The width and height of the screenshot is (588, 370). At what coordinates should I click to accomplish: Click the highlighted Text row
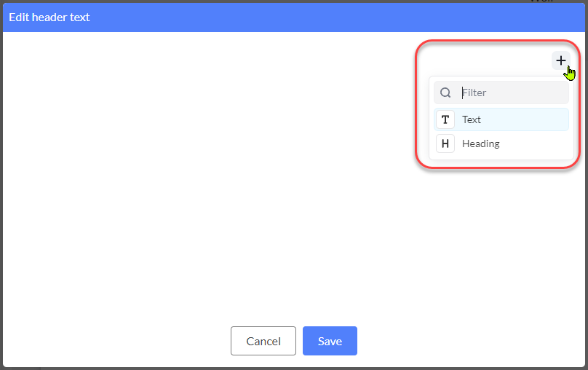pyautogui.click(x=501, y=119)
